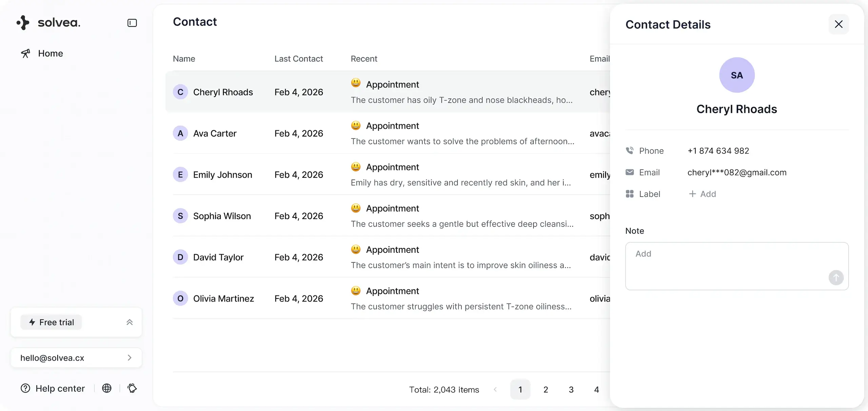Expand account chevron beside hello@solvea.cx
868x411 pixels.
pos(130,358)
